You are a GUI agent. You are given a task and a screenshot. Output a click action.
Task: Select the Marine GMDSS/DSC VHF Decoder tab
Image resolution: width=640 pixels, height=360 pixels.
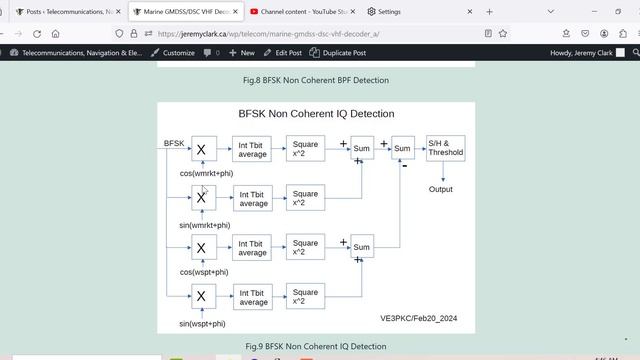(186, 12)
